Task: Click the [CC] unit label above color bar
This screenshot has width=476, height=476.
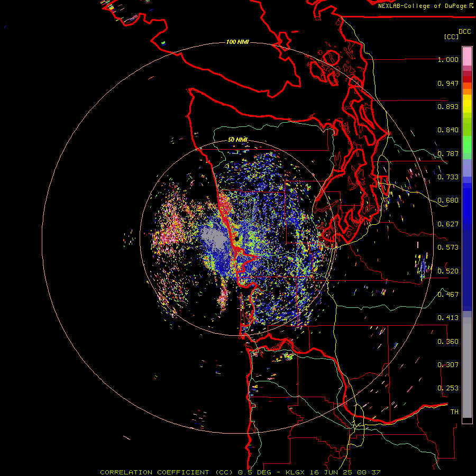Action: [451, 36]
